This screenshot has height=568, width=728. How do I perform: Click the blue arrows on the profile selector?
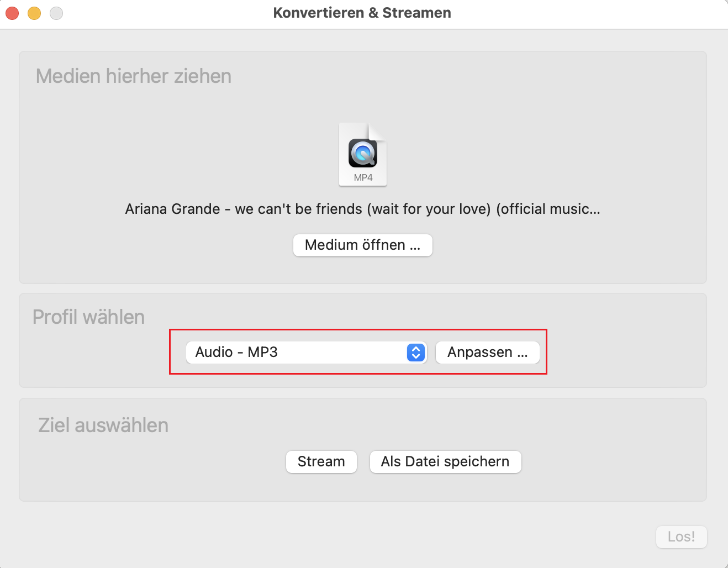[416, 352]
